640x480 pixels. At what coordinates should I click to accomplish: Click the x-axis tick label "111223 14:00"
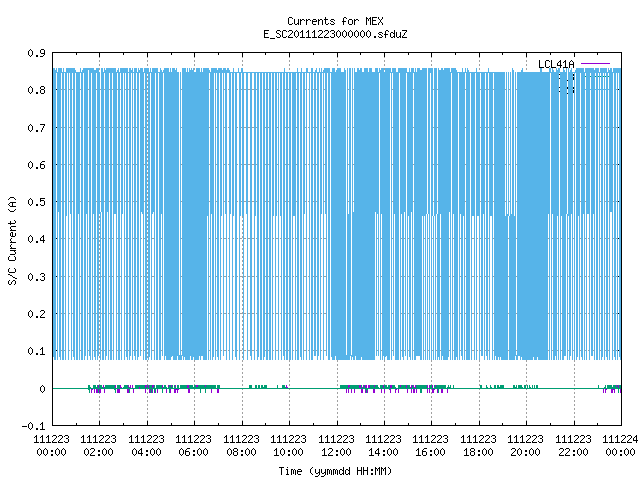(x=383, y=446)
